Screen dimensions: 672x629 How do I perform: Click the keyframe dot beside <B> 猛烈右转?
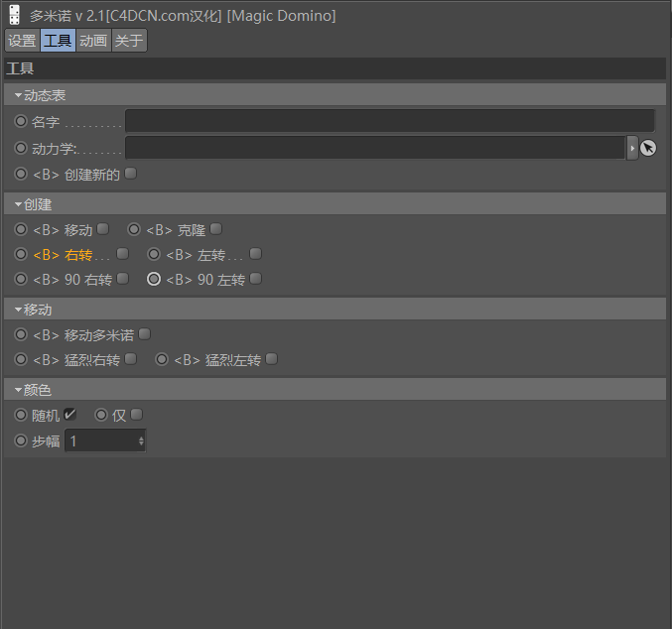[x=21, y=359]
